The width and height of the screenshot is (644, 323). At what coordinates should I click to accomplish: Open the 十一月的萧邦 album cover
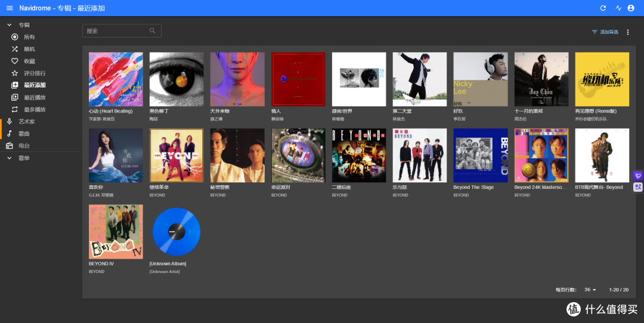click(541, 79)
